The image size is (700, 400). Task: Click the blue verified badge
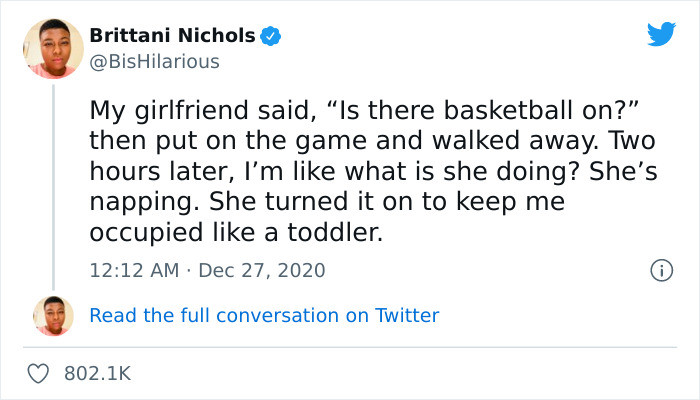(270, 36)
